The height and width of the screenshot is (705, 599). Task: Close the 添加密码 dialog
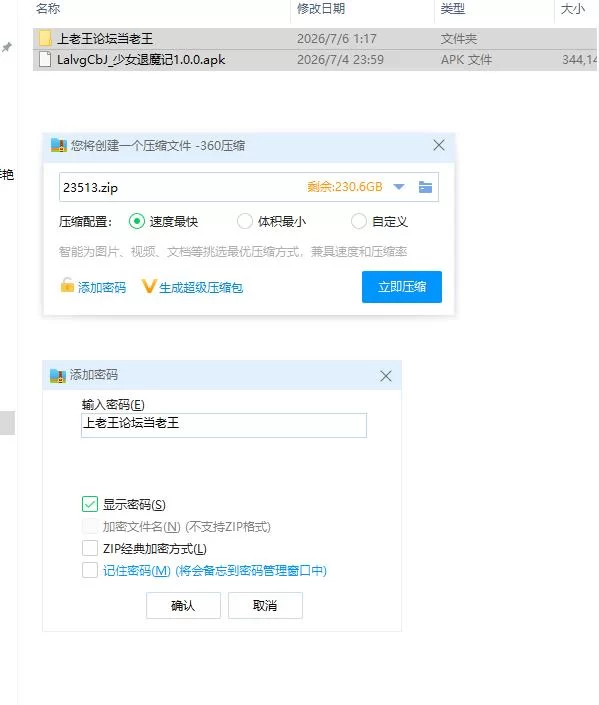pos(385,376)
